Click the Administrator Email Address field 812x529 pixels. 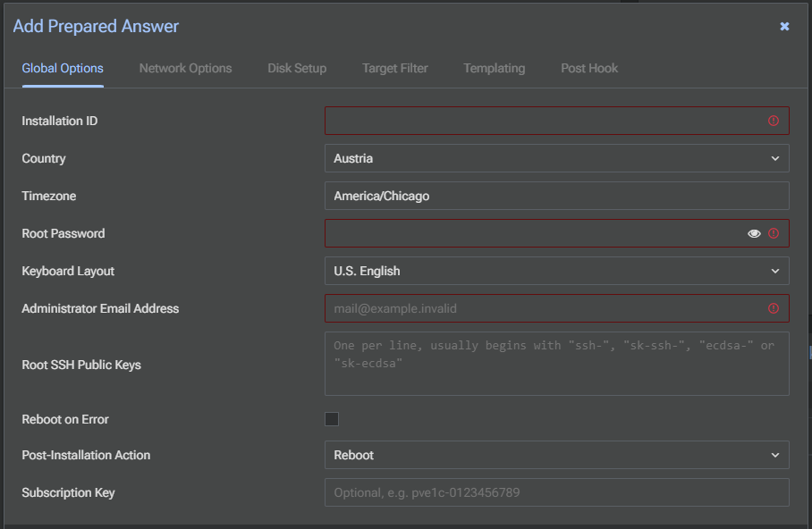tap(557, 308)
